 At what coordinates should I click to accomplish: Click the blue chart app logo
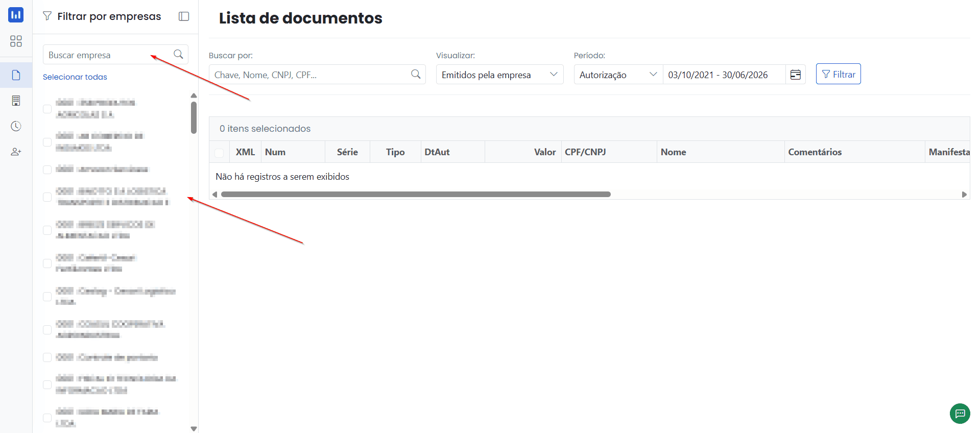16,15
